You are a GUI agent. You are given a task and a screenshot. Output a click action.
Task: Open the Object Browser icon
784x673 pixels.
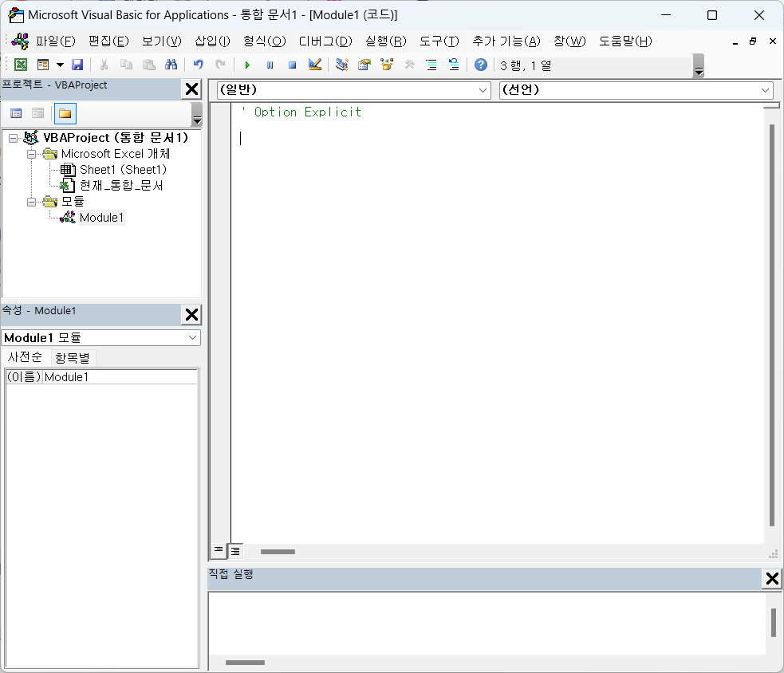[387, 65]
